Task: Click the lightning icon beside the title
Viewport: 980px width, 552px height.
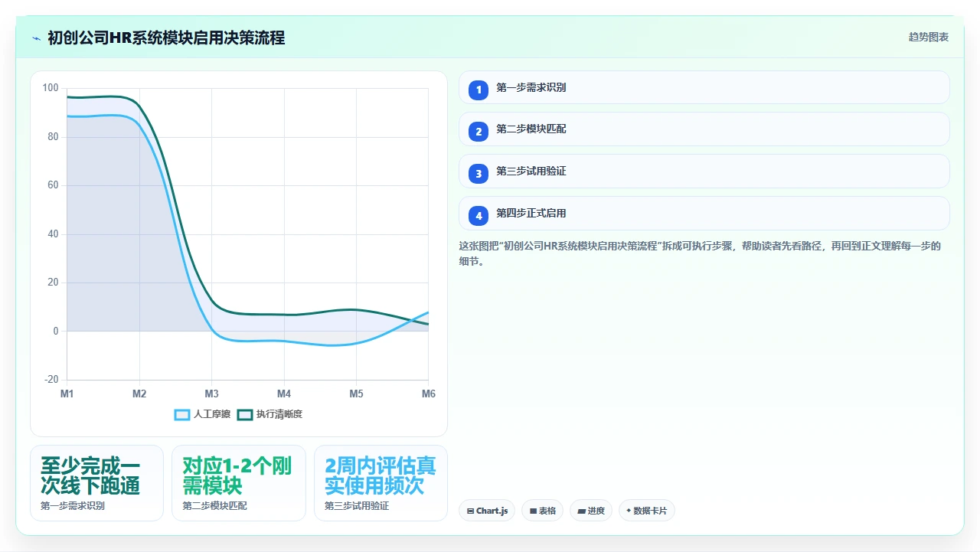Action: click(36, 38)
